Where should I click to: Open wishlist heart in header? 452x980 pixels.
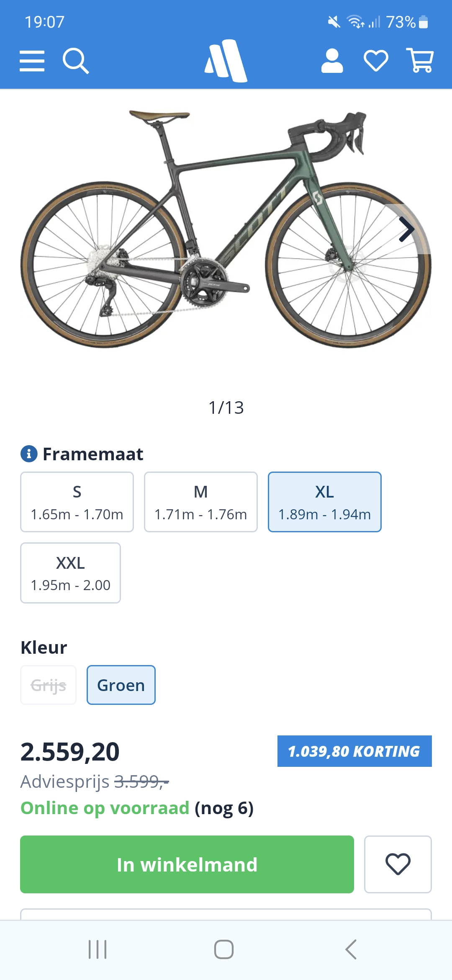(376, 61)
